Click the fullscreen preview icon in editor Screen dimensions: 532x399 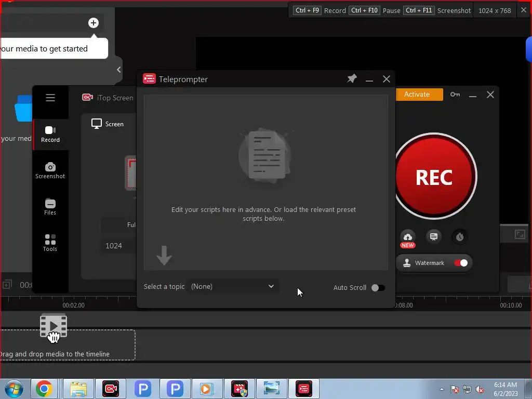[520, 234]
